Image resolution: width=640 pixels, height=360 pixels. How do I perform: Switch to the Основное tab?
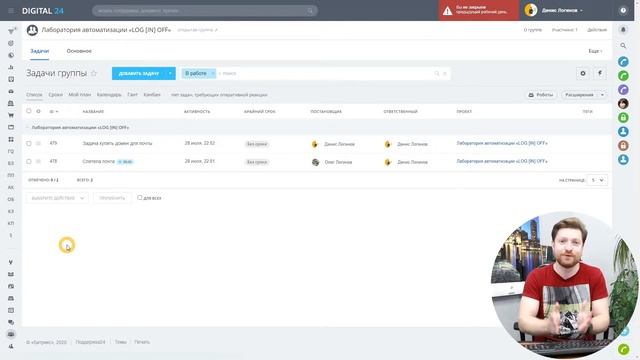(x=79, y=51)
